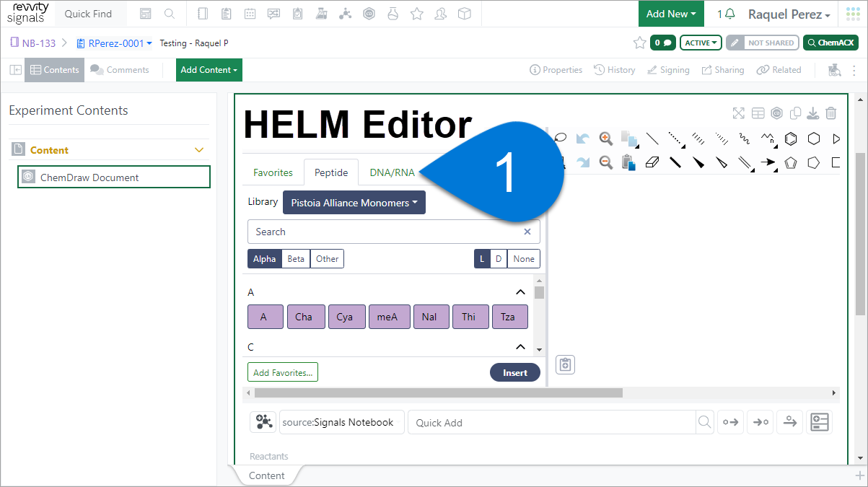Open the Pistoia Alliance Monomers library dropdown
The height and width of the screenshot is (487, 868).
pos(354,203)
